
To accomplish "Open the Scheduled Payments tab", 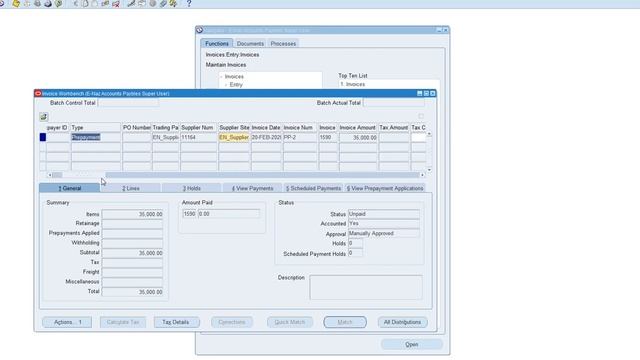I will tap(313, 188).
